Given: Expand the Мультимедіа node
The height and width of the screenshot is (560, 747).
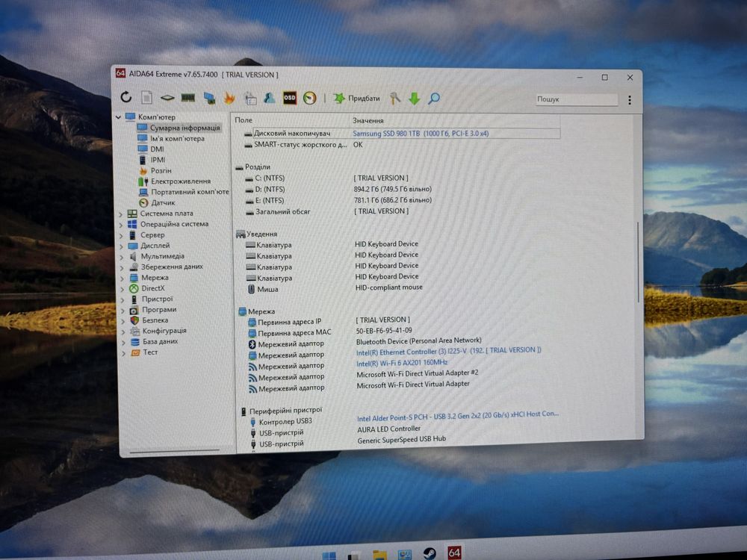Looking at the screenshot, I should point(122,257).
